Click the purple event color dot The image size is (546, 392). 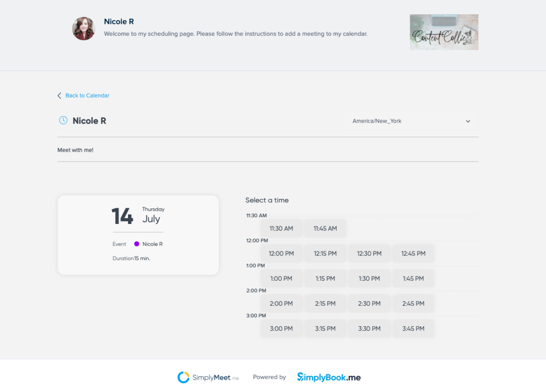coord(136,244)
